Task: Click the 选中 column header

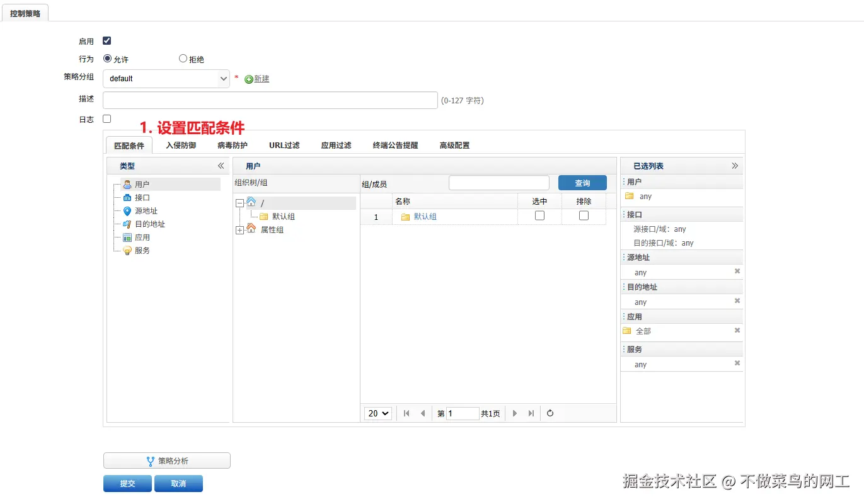Action: point(539,201)
